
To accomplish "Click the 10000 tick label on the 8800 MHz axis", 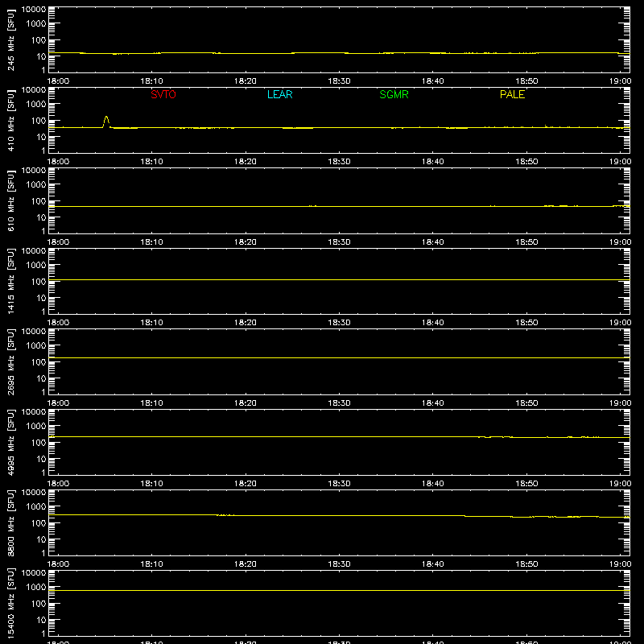I will click(34, 493).
